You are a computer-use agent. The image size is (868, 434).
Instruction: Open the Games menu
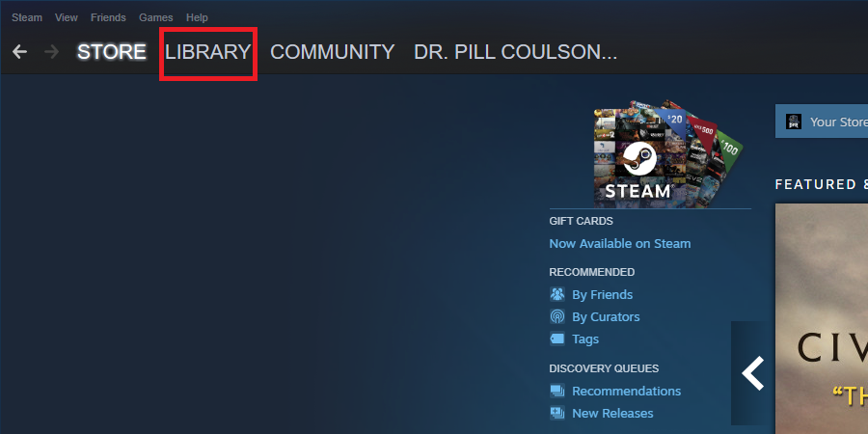click(156, 17)
